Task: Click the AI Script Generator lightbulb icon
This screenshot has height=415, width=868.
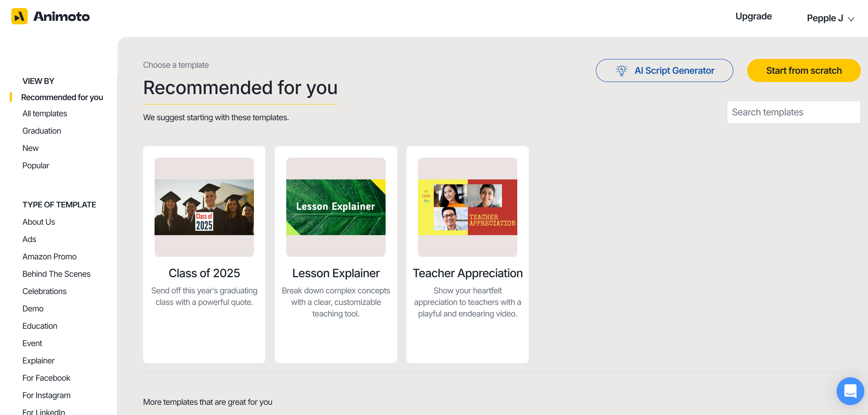Action: [x=621, y=71]
